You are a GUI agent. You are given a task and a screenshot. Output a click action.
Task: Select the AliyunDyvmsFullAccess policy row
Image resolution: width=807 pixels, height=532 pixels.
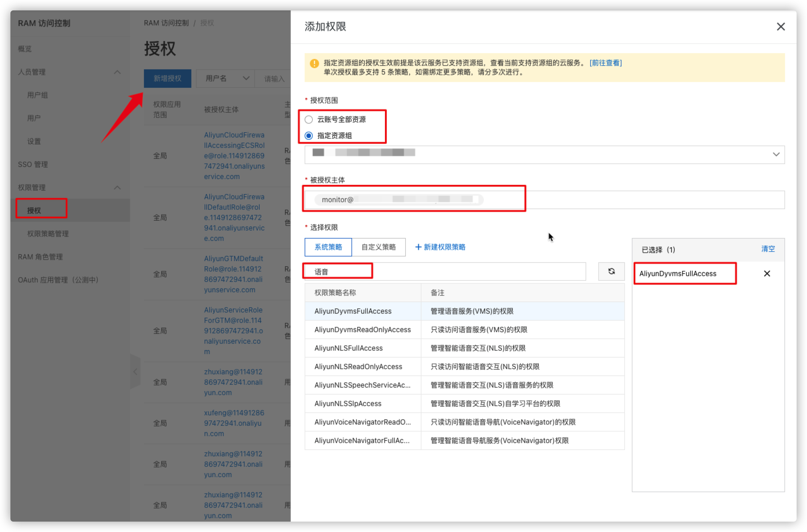pos(464,311)
